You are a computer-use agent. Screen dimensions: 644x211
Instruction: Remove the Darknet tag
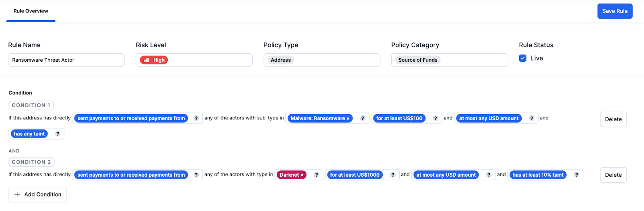click(302, 175)
